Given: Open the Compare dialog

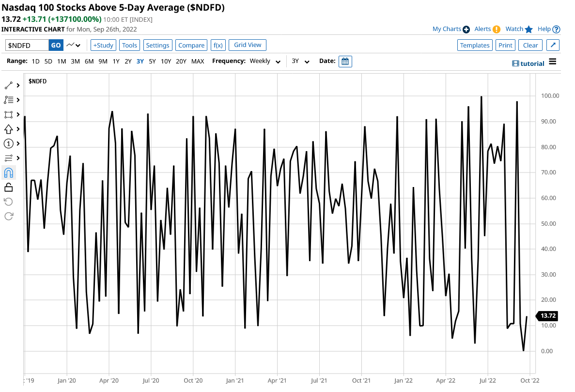Looking at the screenshot, I should 191,45.
